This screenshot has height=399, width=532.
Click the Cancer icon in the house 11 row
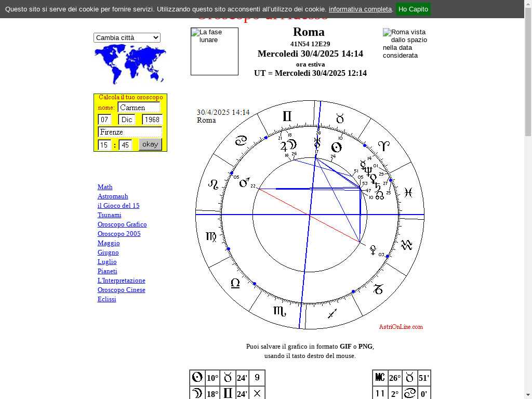(x=410, y=394)
